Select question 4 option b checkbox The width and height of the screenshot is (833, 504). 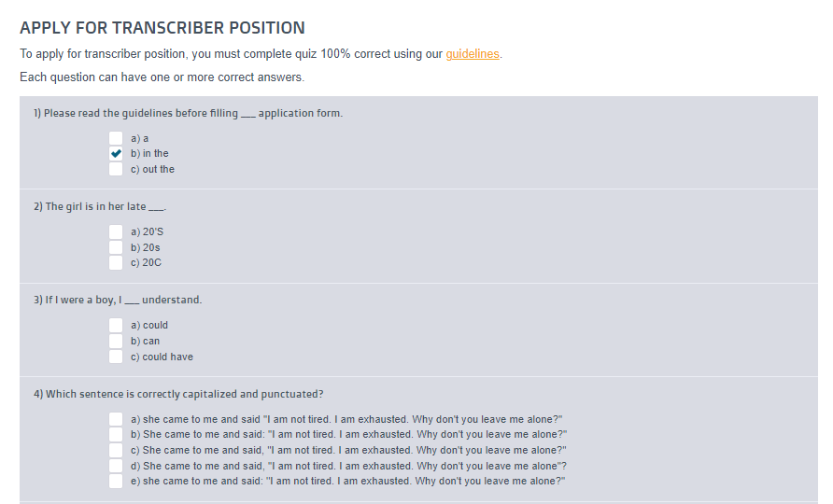(x=116, y=434)
